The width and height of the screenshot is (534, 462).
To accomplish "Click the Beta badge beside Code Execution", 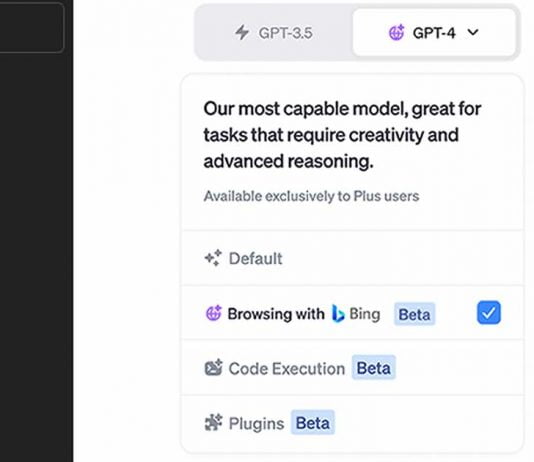I will (374, 368).
